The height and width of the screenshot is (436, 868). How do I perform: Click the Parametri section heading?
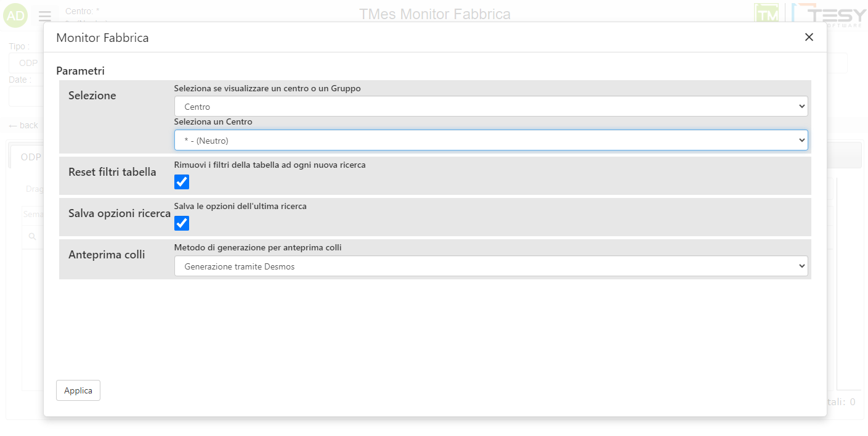tap(80, 71)
